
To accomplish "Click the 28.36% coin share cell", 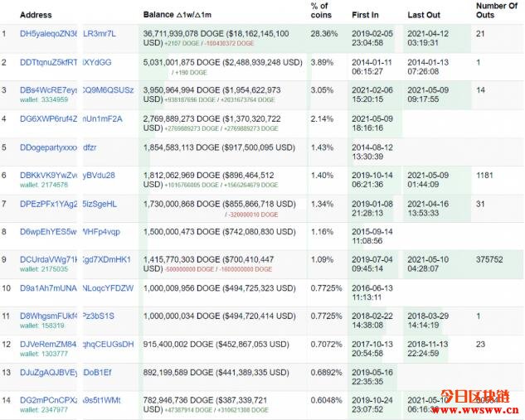I will [324, 34].
